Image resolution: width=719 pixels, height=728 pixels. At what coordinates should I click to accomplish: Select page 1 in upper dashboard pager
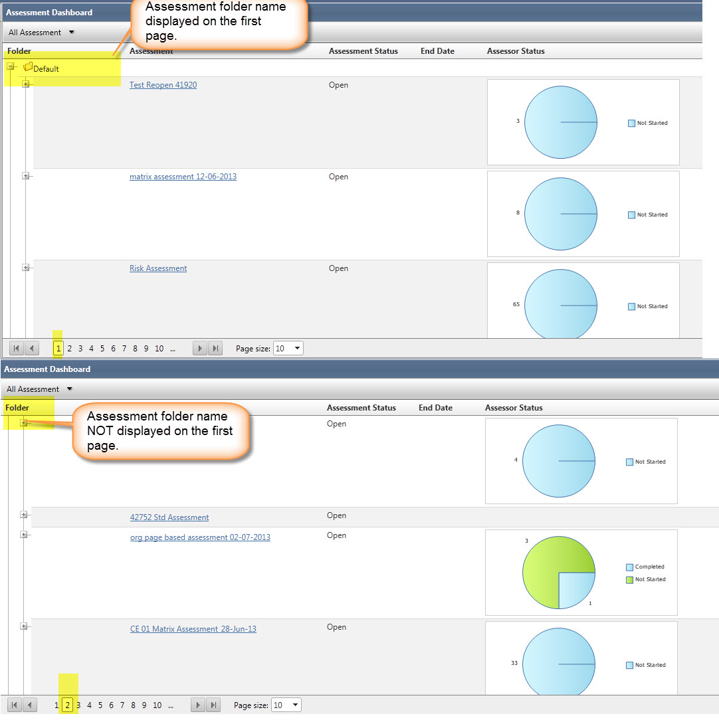(58, 348)
